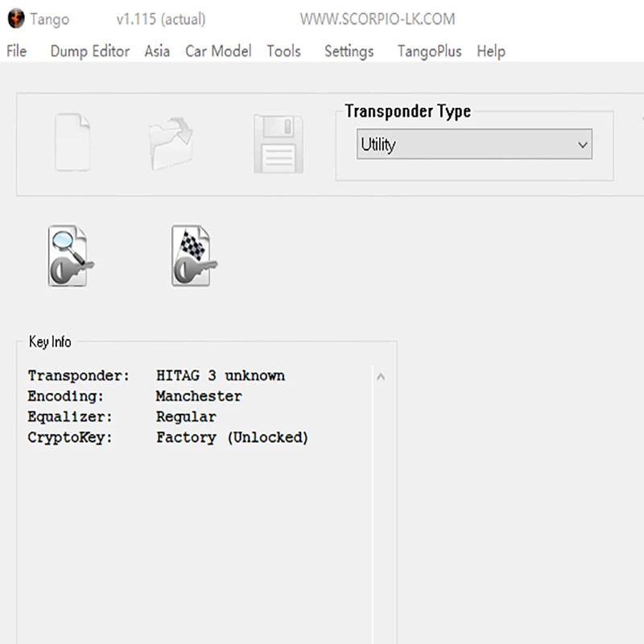
Task: Select the 'Regular' equalizer value
Action: [186, 417]
